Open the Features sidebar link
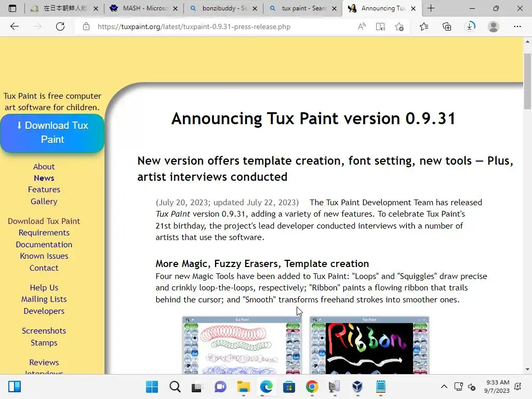 tap(44, 189)
